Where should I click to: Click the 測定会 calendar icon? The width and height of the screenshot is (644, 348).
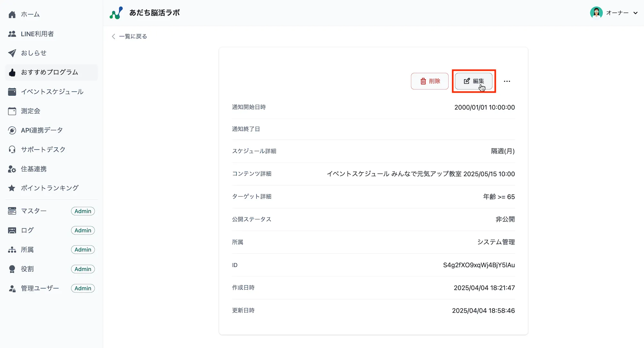[12, 111]
